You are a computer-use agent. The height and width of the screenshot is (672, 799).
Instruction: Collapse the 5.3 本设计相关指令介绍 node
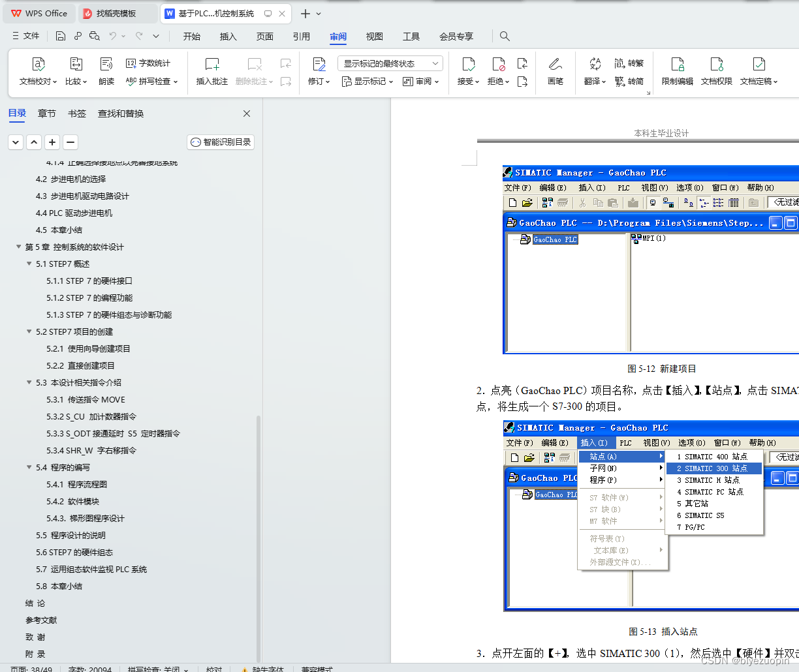29,382
